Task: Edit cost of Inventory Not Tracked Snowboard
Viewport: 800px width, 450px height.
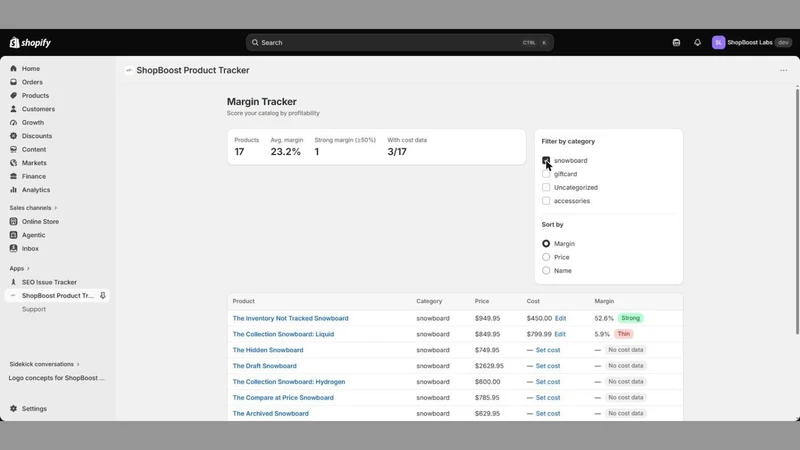Action: coord(560,318)
